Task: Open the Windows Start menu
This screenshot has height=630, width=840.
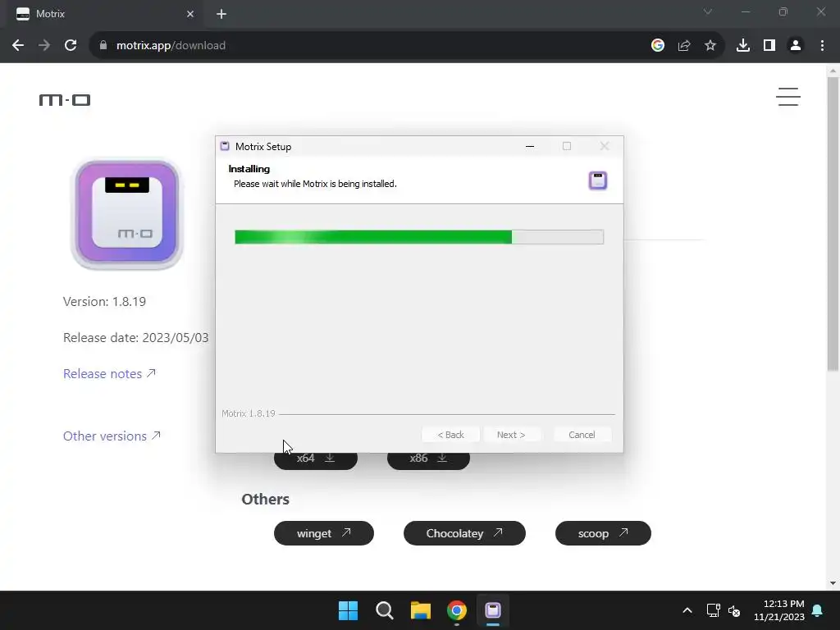Action: [348, 610]
